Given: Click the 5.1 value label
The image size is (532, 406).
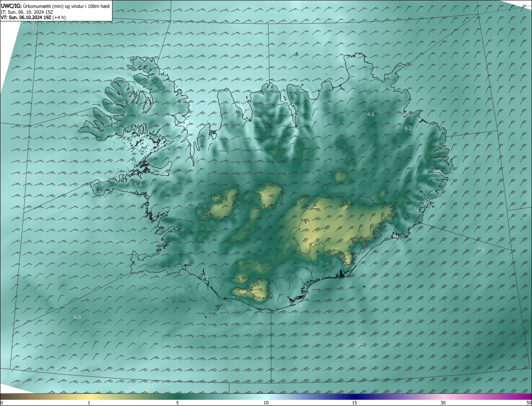Looking at the screenshot, I should 97,190.
